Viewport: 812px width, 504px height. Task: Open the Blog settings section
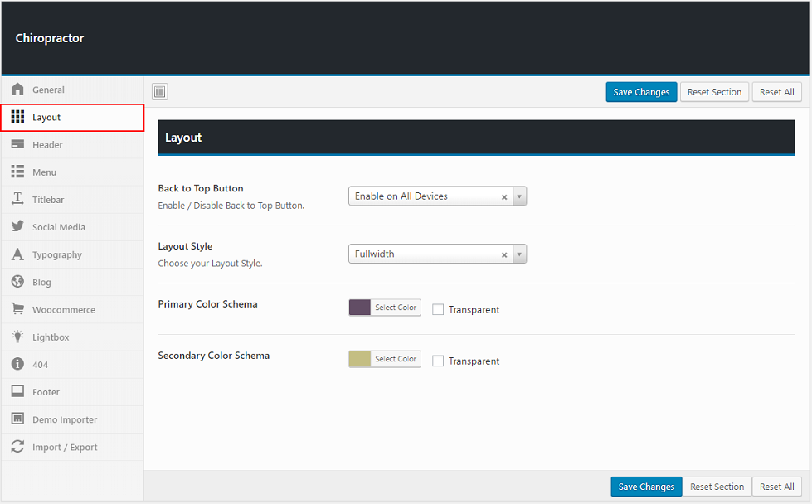[x=41, y=282]
